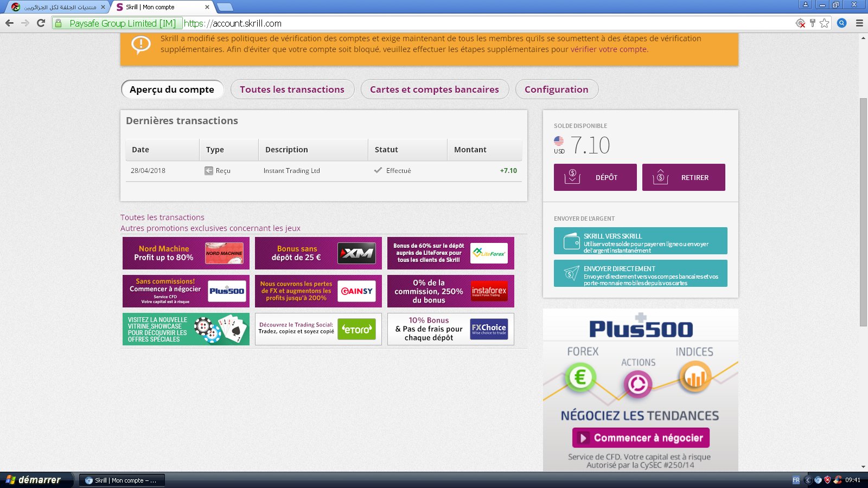Click the red shield antivirus tray icon
The width and height of the screenshot is (868, 488).
[827, 480]
